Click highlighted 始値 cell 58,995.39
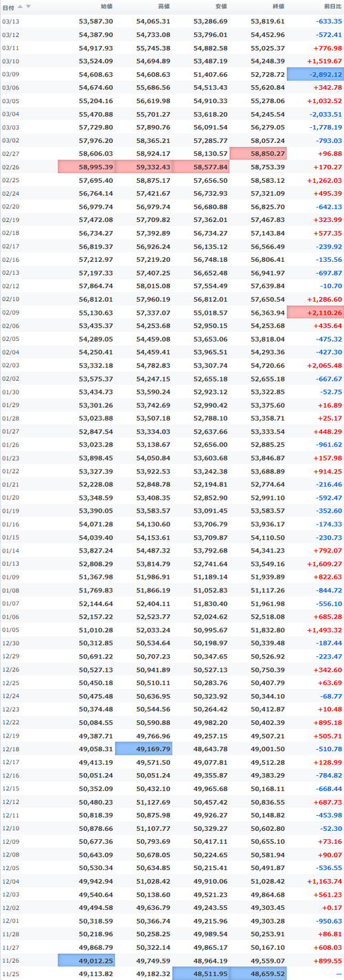The height and width of the screenshot is (980, 344). (x=87, y=168)
